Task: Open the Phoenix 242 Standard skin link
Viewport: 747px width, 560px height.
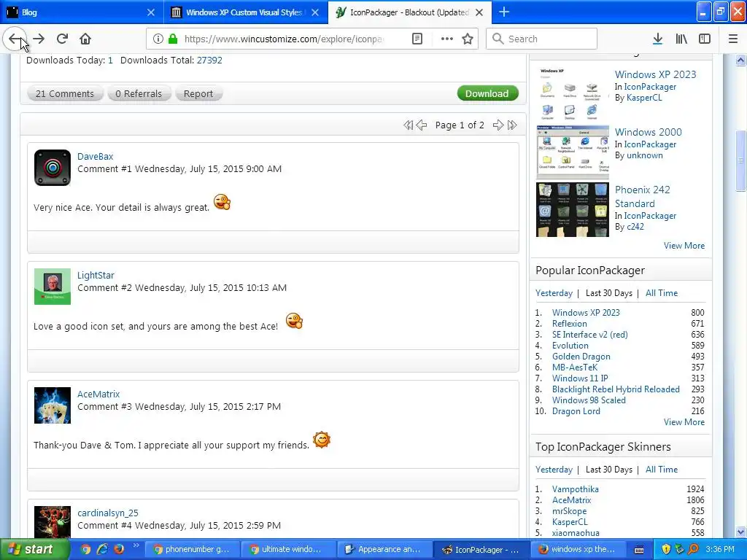Action: 642,197
